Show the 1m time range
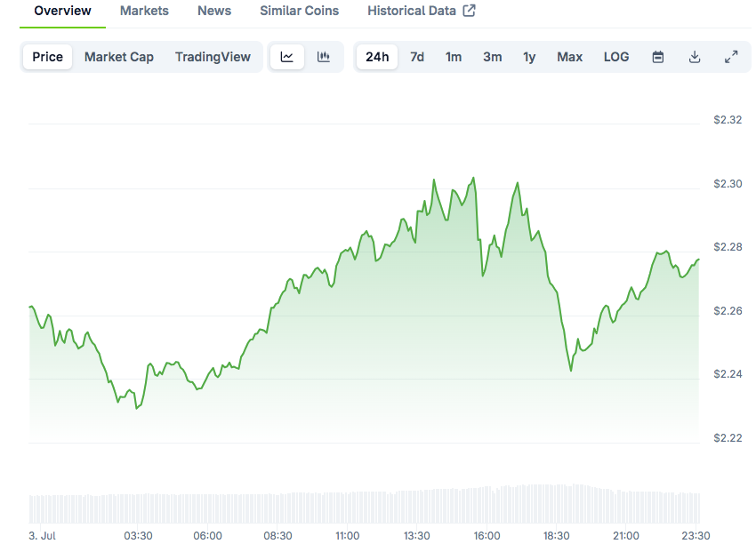The image size is (756, 560). tap(454, 57)
